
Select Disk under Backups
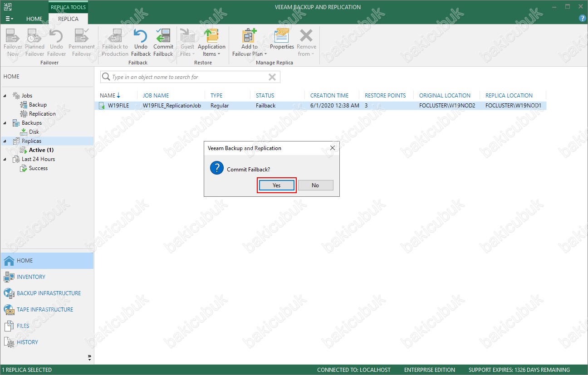(34, 132)
